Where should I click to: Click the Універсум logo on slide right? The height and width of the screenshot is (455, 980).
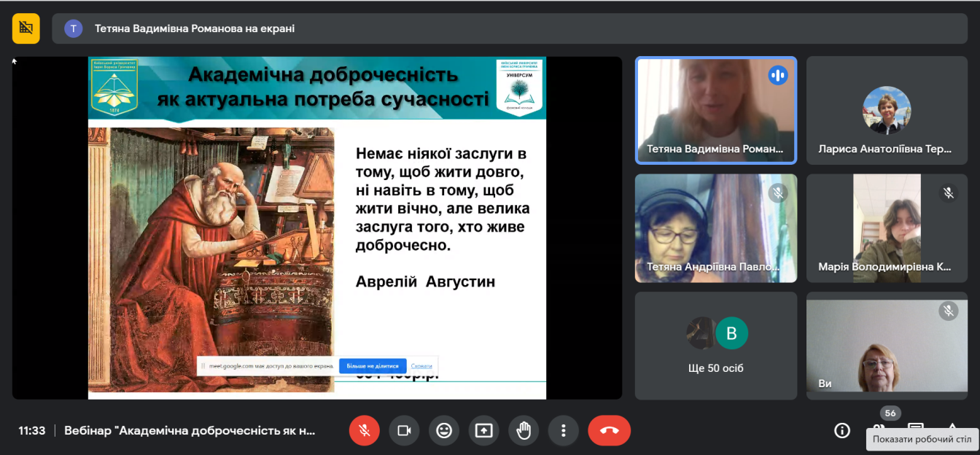(x=519, y=87)
